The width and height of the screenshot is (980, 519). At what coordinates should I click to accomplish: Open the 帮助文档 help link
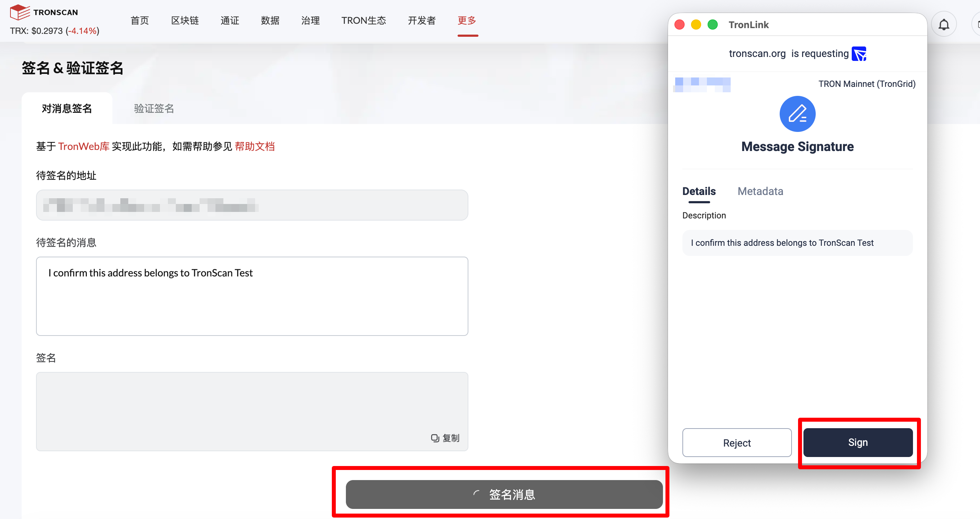tap(255, 146)
